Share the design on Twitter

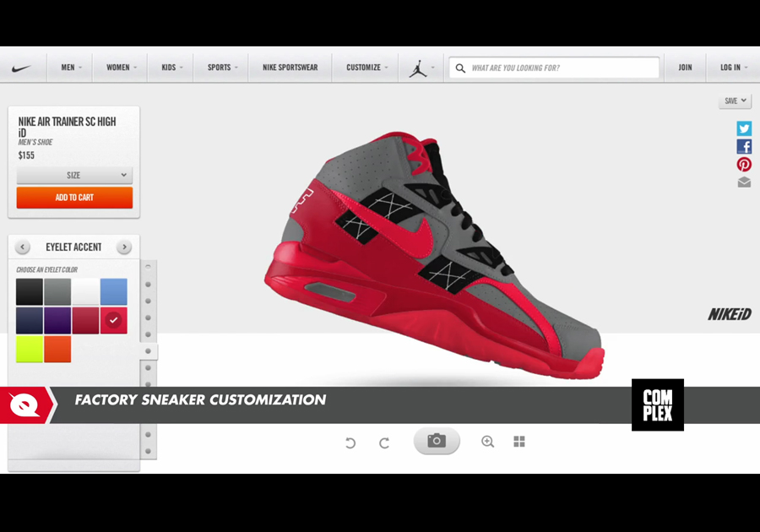744,128
